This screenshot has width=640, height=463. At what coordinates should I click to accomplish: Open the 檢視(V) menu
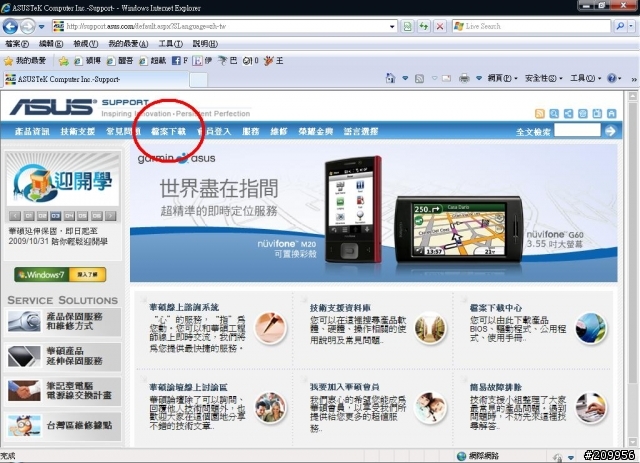(85, 44)
